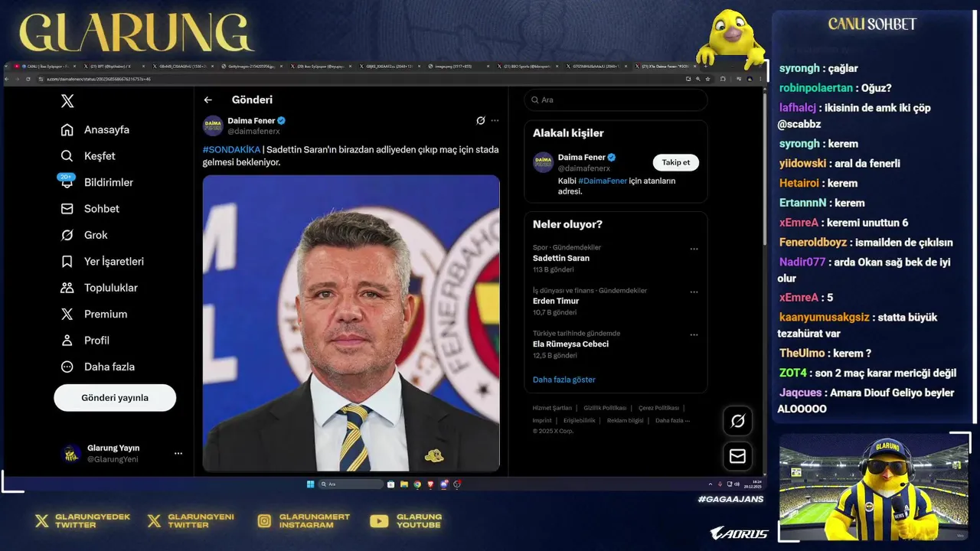Open floating Grok button
Image resolution: width=980 pixels, height=551 pixels.
point(737,421)
